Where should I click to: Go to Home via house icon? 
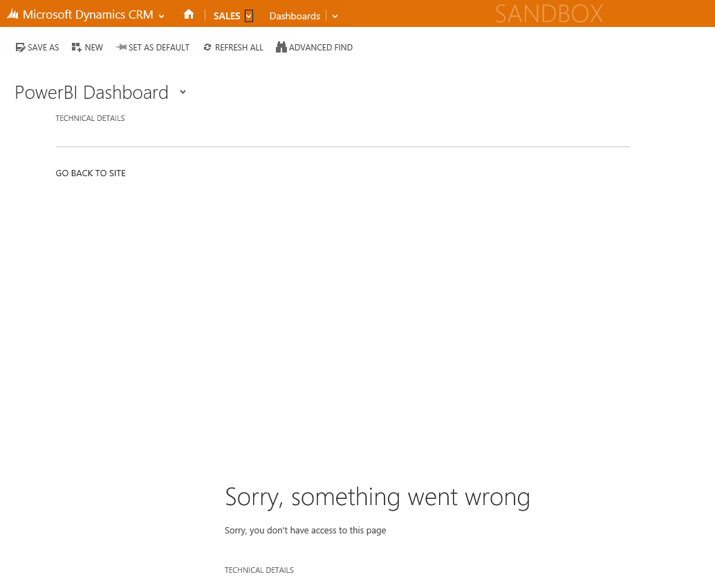click(189, 15)
